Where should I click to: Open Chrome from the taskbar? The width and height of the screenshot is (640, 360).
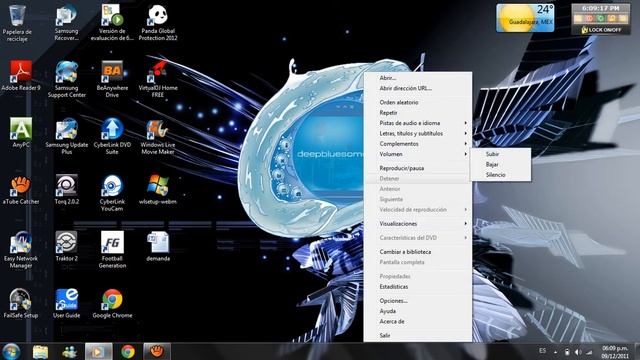[x=128, y=351]
